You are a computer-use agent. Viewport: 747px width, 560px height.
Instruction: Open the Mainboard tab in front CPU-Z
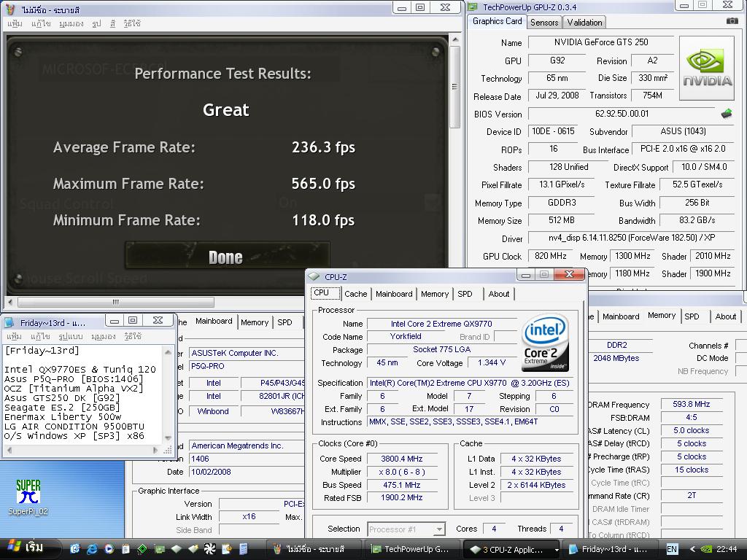(394, 294)
